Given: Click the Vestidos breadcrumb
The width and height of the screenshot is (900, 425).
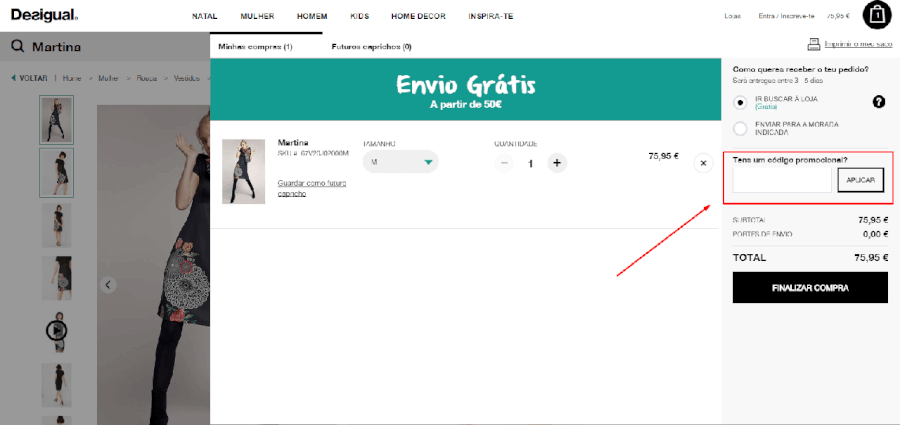Looking at the screenshot, I should tap(187, 78).
